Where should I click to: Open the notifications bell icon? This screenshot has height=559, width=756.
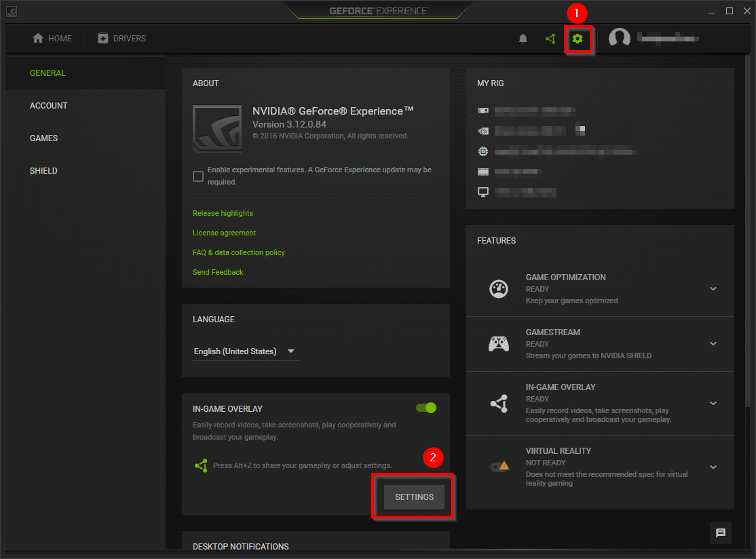[x=523, y=39]
